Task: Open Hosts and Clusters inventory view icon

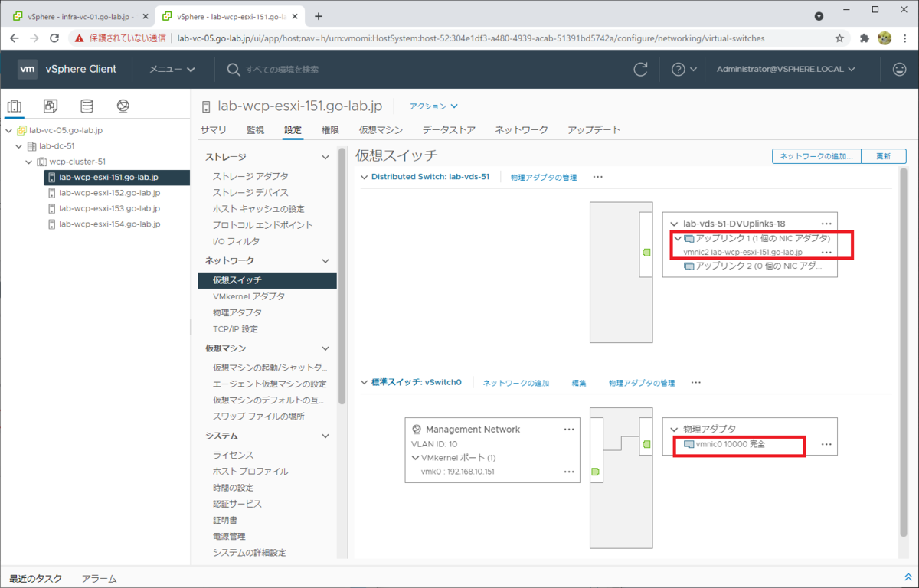Action: 15,106
